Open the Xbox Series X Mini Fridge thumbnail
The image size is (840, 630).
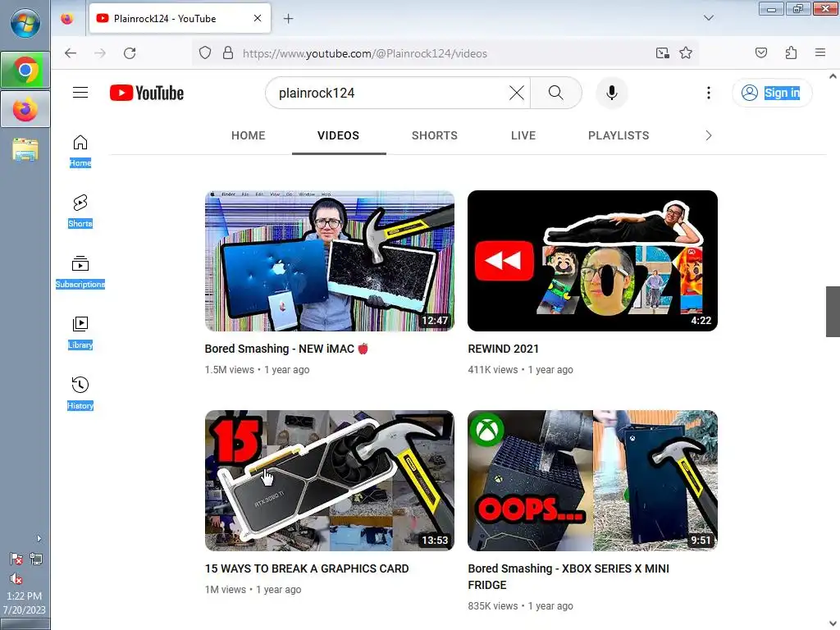click(592, 481)
